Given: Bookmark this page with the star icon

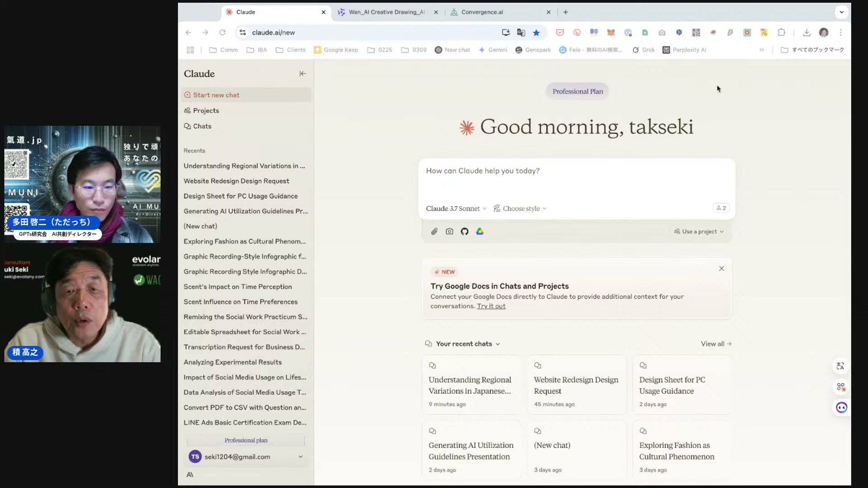Looking at the screenshot, I should coord(536,33).
